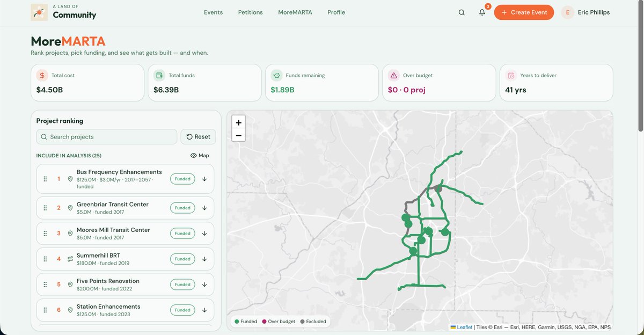This screenshot has width=644, height=335.
Task: Click route icon of Summerhill BRT
Action: (x=70, y=259)
